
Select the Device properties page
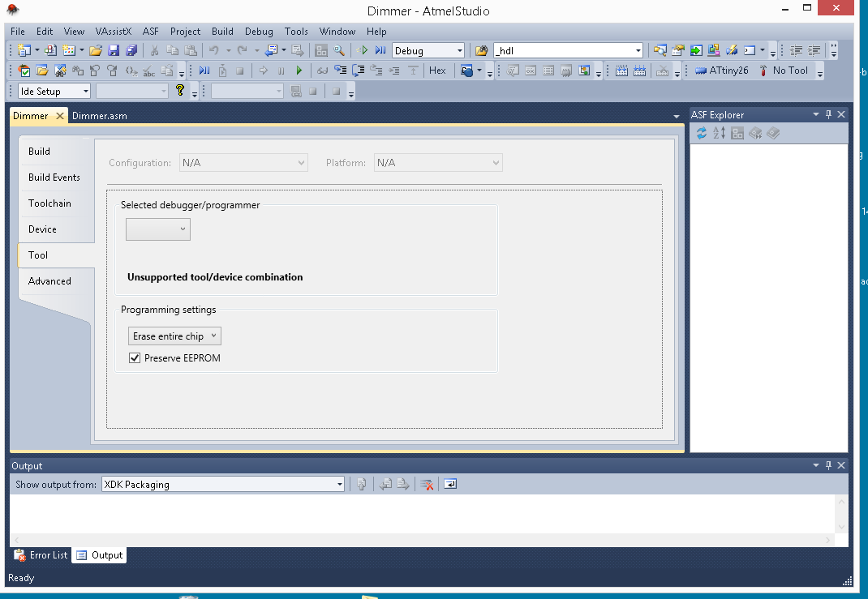tap(43, 229)
